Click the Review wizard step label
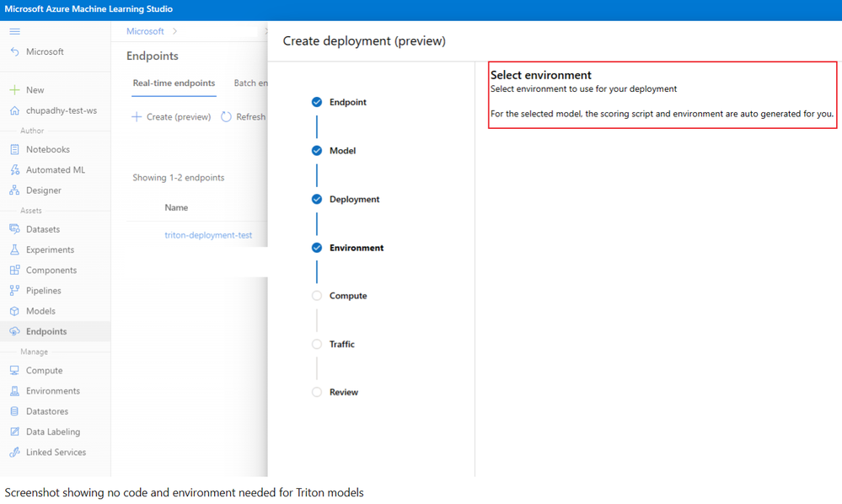 (344, 392)
